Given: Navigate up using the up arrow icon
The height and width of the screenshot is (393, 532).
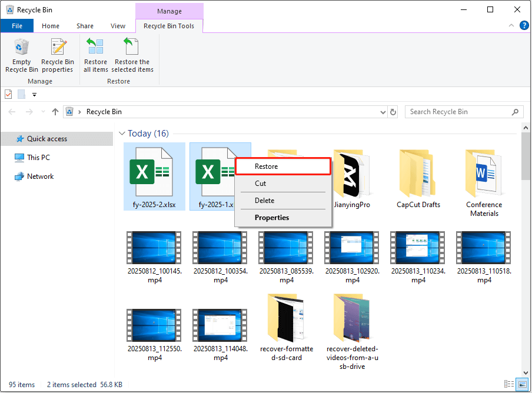Looking at the screenshot, I should pyautogui.click(x=55, y=111).
